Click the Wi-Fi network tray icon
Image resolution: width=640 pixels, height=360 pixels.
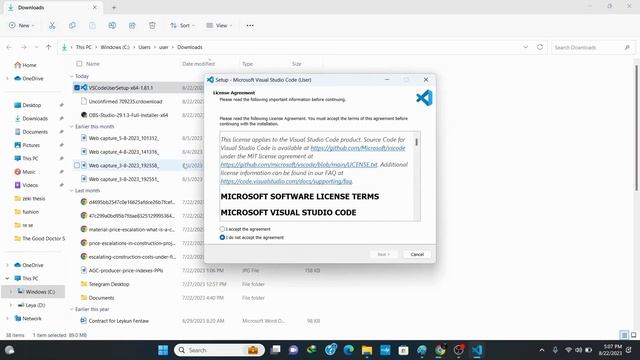(568, 350)
